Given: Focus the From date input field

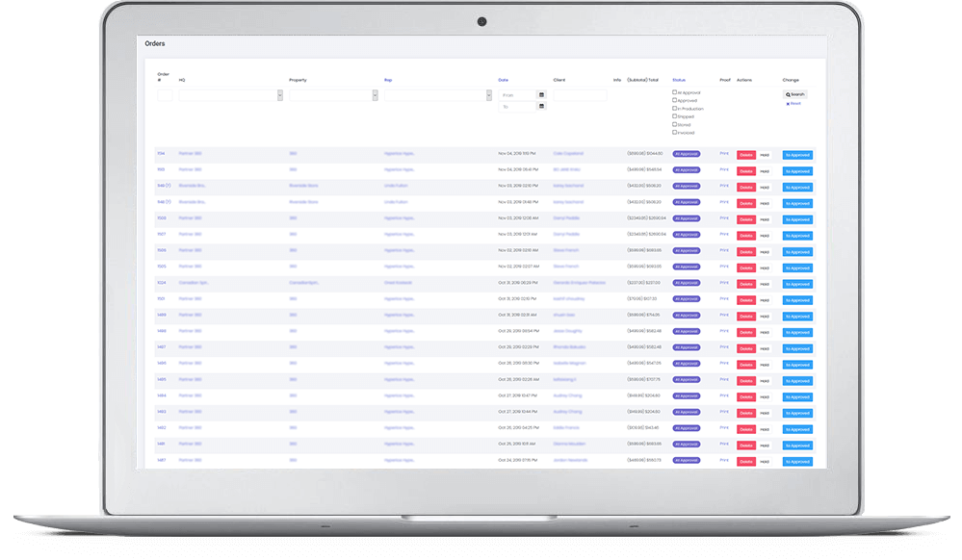Looking at the screenshot, I should [518, 95].
